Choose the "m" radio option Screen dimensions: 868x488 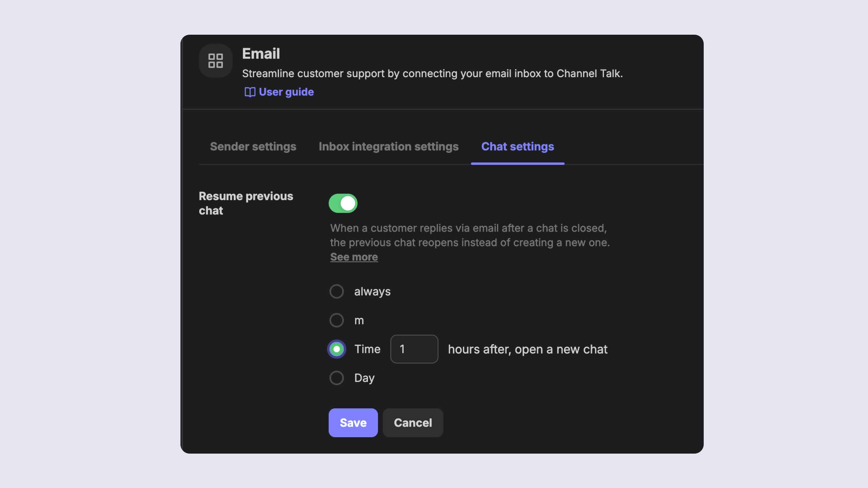(337, 320)
